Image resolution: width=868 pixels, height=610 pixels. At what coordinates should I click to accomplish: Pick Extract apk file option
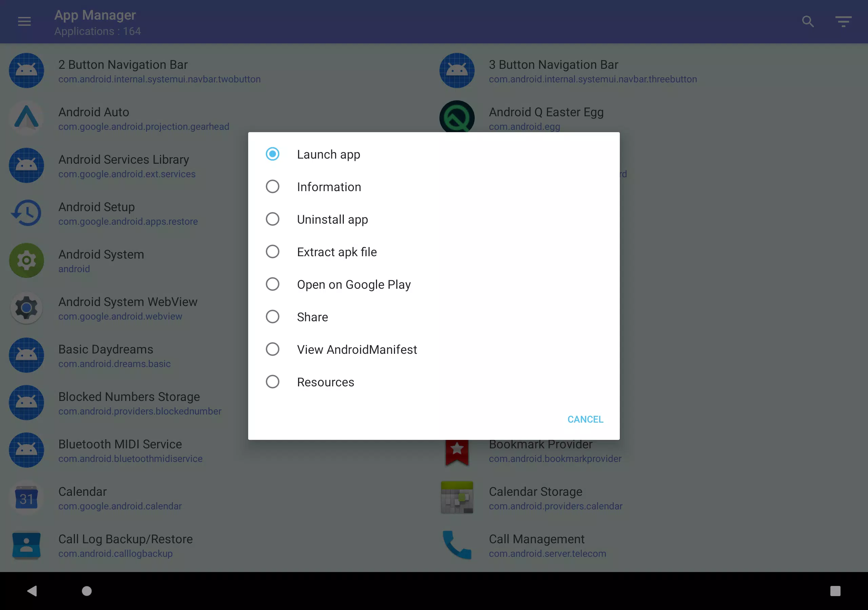(434, 252)
